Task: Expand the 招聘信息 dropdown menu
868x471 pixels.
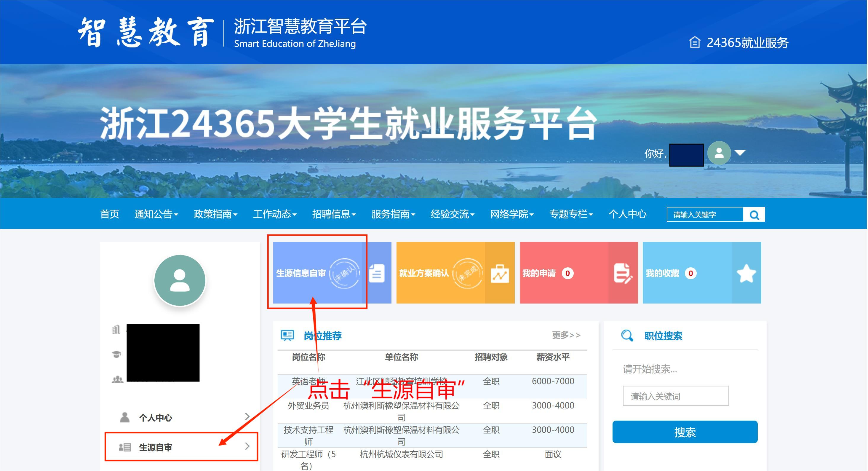Action: (334, 214)
